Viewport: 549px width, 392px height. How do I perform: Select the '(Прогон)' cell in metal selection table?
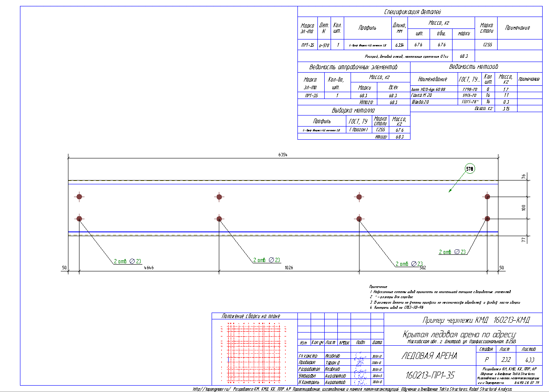pos(359,130)
